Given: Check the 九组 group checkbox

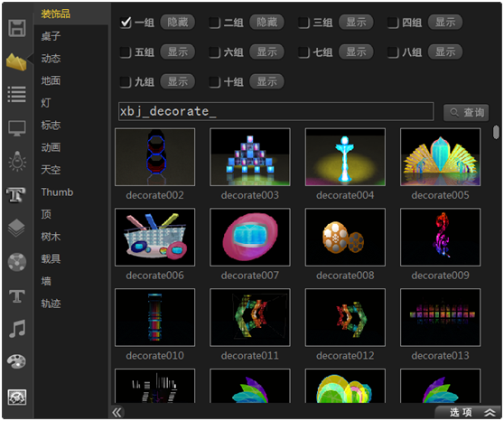Looking at the screenshot, I should pos(126,82).
